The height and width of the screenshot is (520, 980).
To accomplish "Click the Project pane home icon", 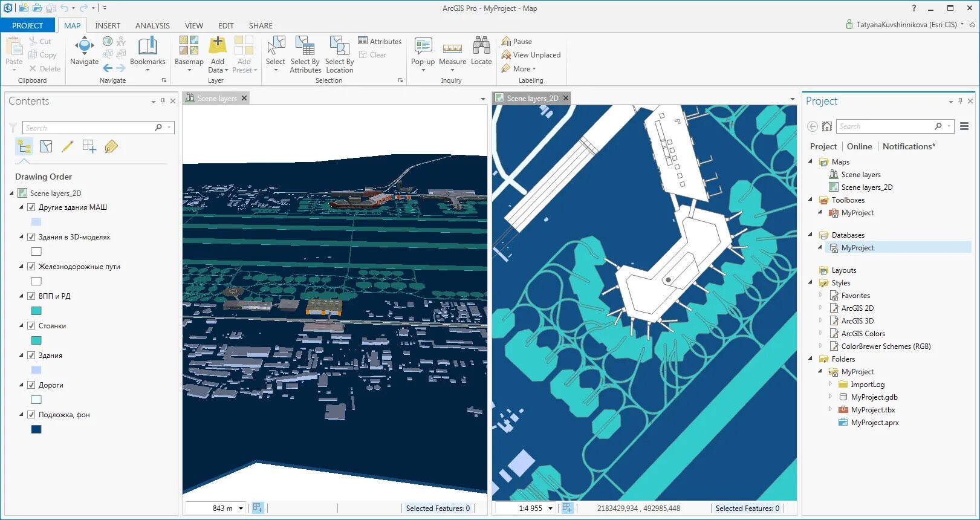I will coord(827,126).
